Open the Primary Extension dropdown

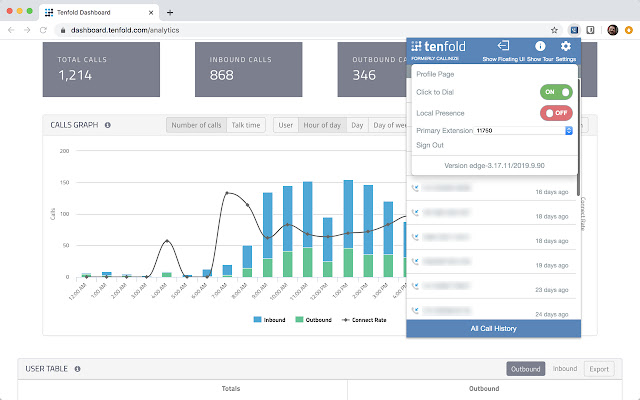point(524,130)
